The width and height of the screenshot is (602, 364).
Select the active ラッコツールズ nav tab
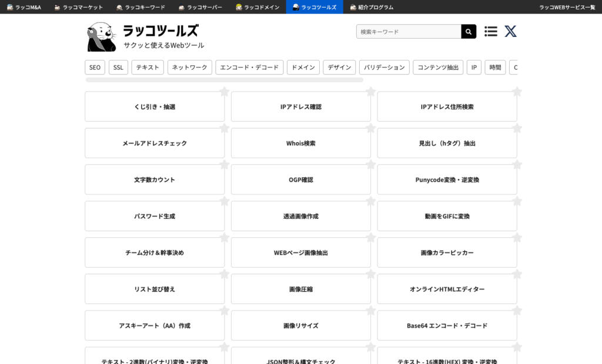click(x=315, y=7)
